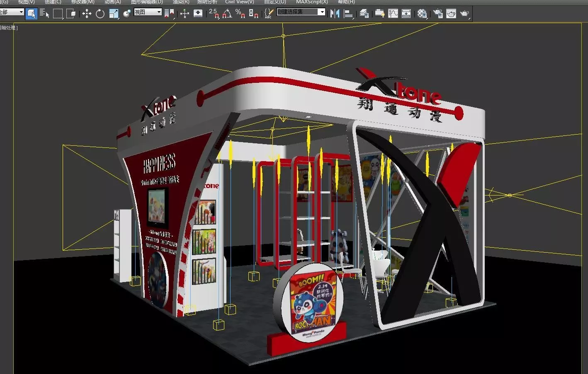Toggle Keyboard Shortcut Override
Image resolution: width=588 pixels, height=374 pixels.
tap(198, 14)
